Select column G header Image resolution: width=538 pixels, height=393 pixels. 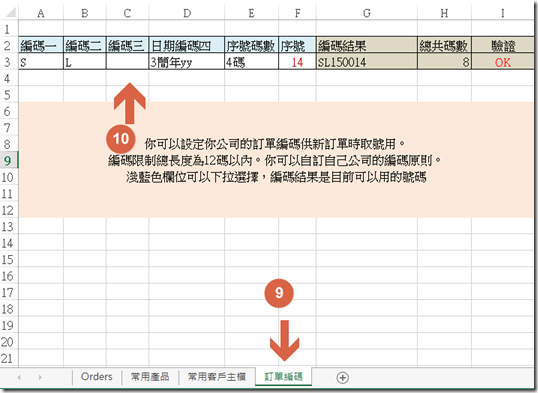point(366,13)
